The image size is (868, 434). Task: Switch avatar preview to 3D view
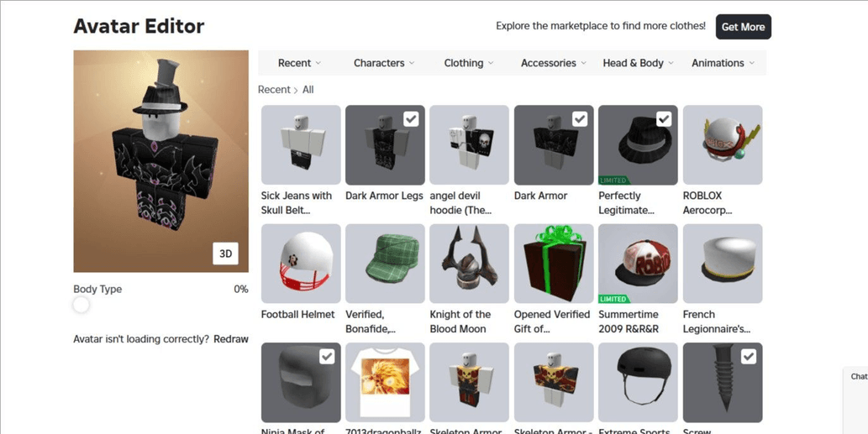click(225, 254)
